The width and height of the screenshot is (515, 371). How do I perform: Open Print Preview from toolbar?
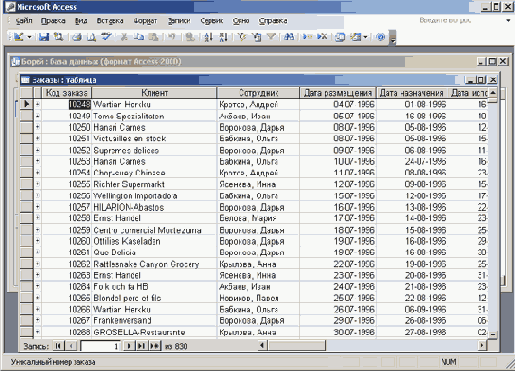point(92,37)
